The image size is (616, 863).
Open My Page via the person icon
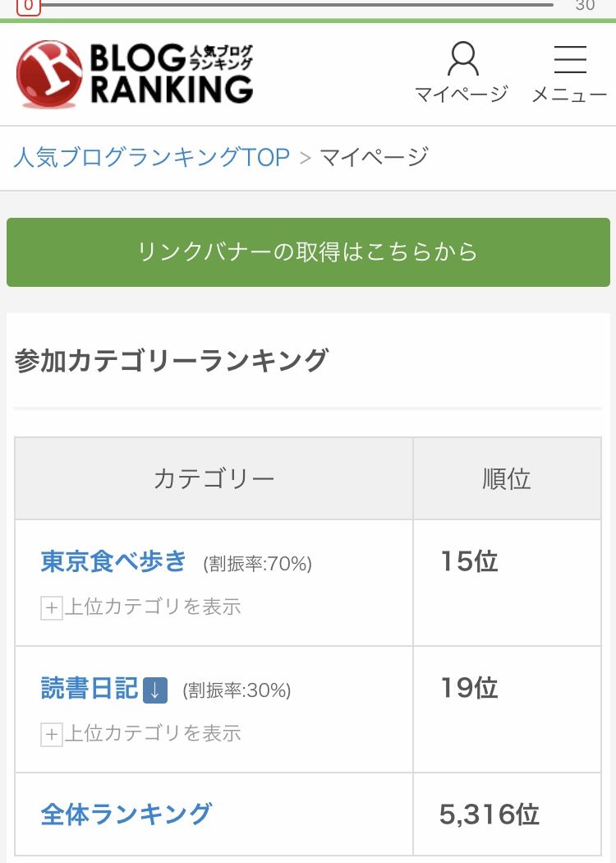tap(462, 72)
